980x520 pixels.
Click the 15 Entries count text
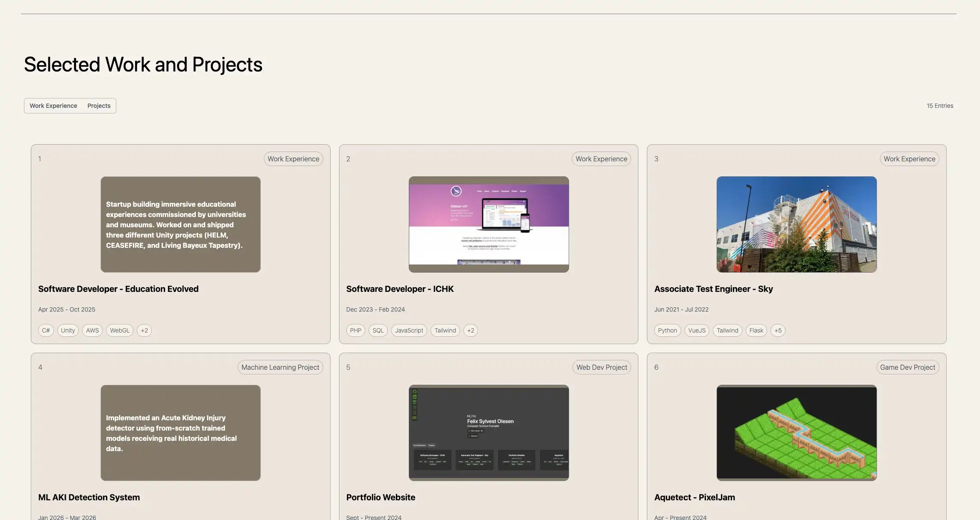(940, 106)
